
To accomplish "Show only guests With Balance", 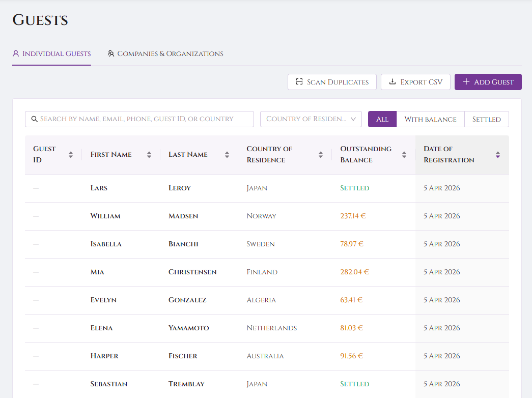I will click(430, 119).
